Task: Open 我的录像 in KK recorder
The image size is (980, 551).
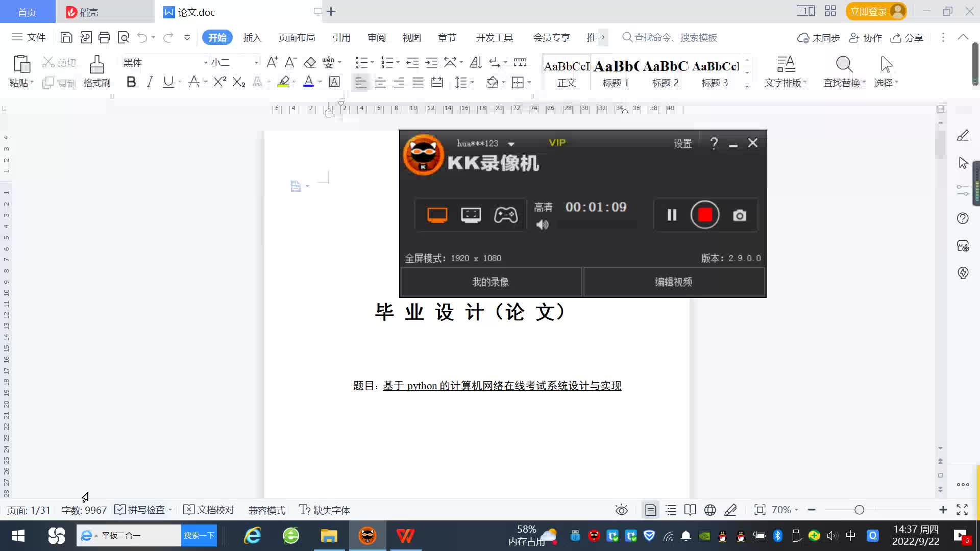Action: (491, 282)
